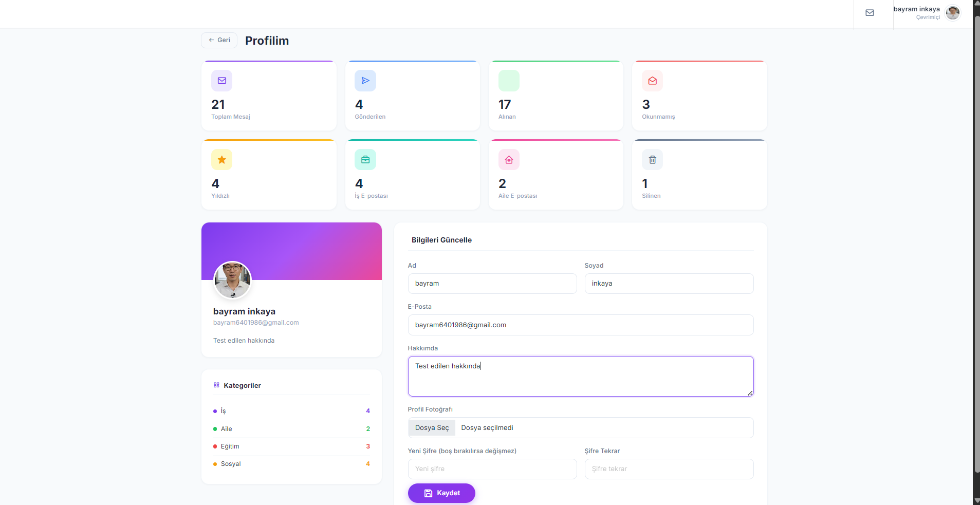The width and height of the screenshot is (980, 505).
Task: Click the 2 Aile E-postası count
Action: (502, 184)
